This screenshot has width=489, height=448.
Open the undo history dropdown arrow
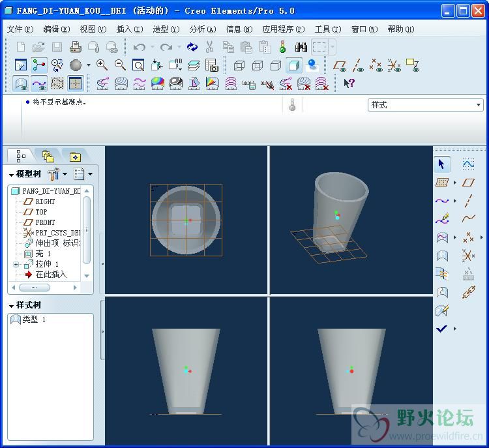point(153,47)
